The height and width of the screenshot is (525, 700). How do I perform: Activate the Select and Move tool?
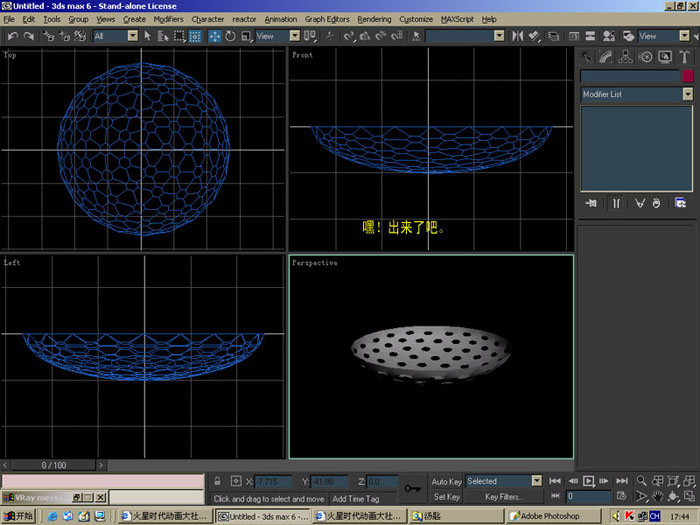(215, 36)
